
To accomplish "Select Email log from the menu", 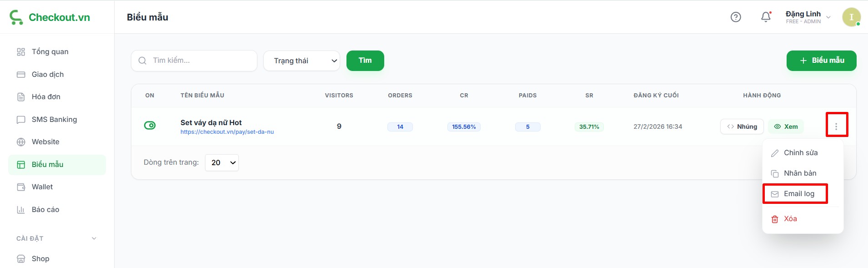I will [799, 194].
